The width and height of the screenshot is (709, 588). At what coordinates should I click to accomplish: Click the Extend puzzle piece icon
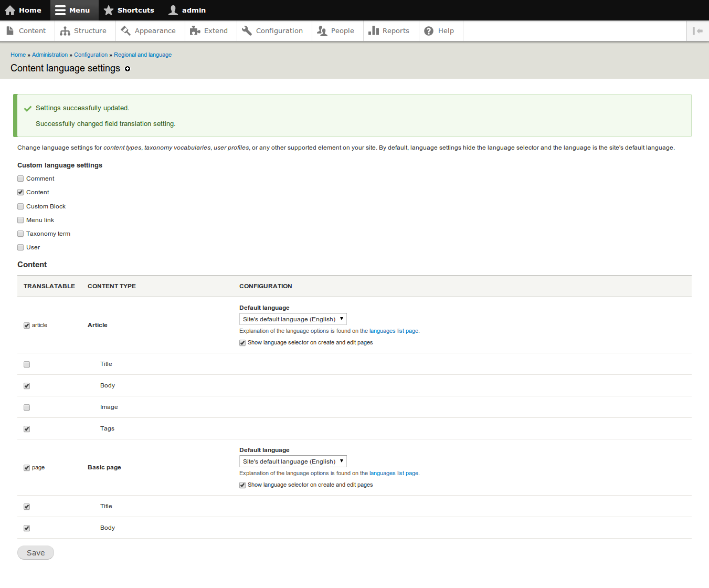click(195, 31)
